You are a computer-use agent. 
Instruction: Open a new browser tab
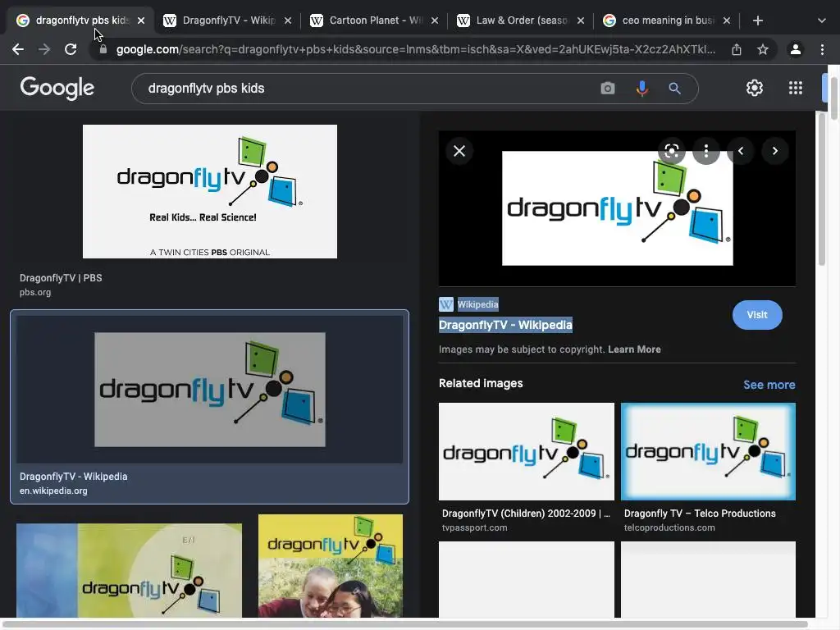tap(757, 21)
